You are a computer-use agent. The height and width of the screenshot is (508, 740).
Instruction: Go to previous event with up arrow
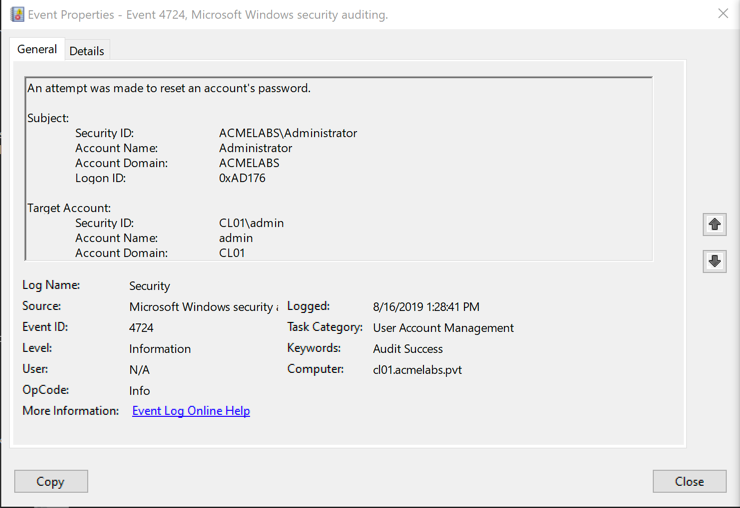[x=714, y=224]
